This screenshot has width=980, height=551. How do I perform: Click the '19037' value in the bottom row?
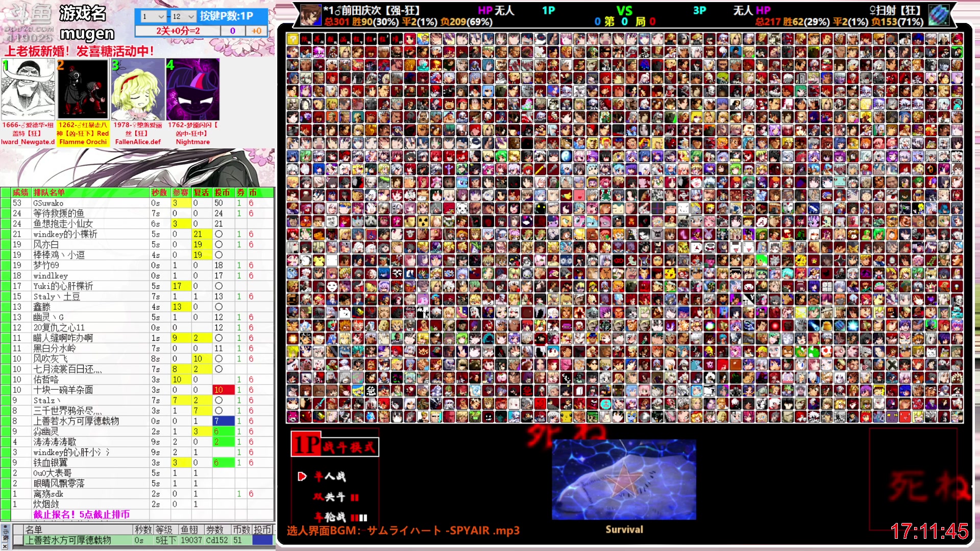(191, 540)
